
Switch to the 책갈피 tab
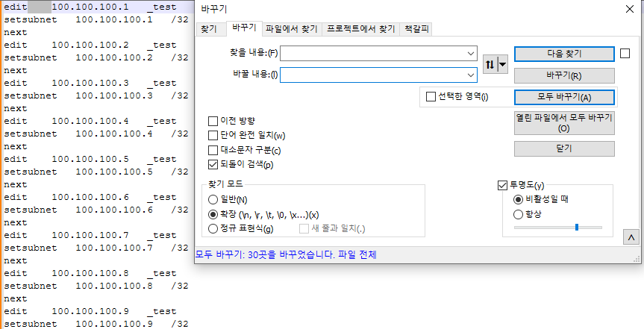(x=416, y=29)
